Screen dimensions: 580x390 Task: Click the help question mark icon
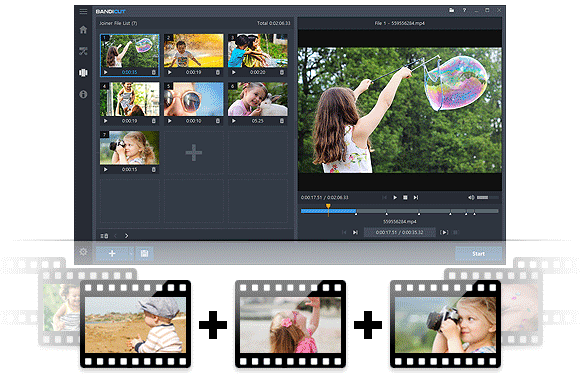[x=464, y=10]
